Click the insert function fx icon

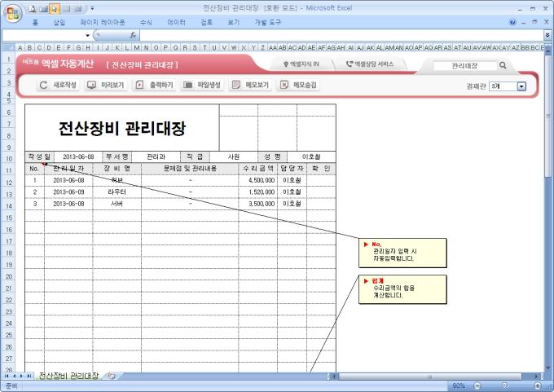pyautogui.click(x=133, y=35)
